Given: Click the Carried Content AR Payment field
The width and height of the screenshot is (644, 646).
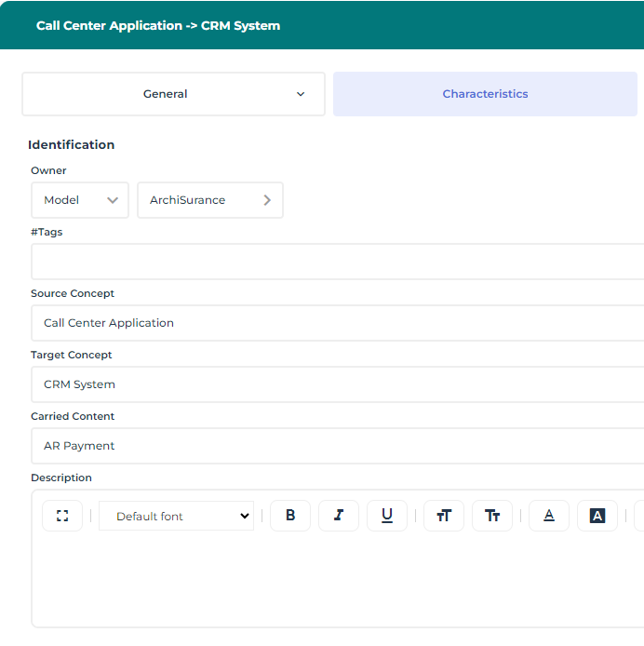Looking at the screenshot, I should point(337,446).
